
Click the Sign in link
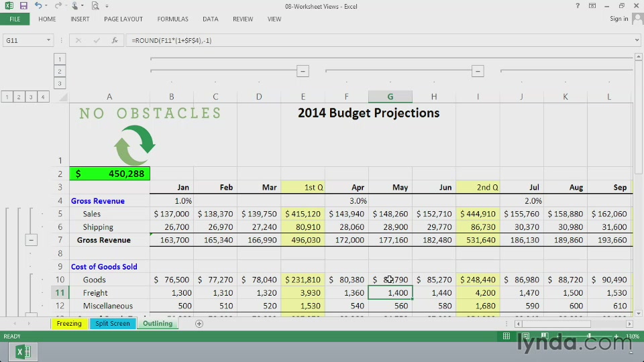619,19
